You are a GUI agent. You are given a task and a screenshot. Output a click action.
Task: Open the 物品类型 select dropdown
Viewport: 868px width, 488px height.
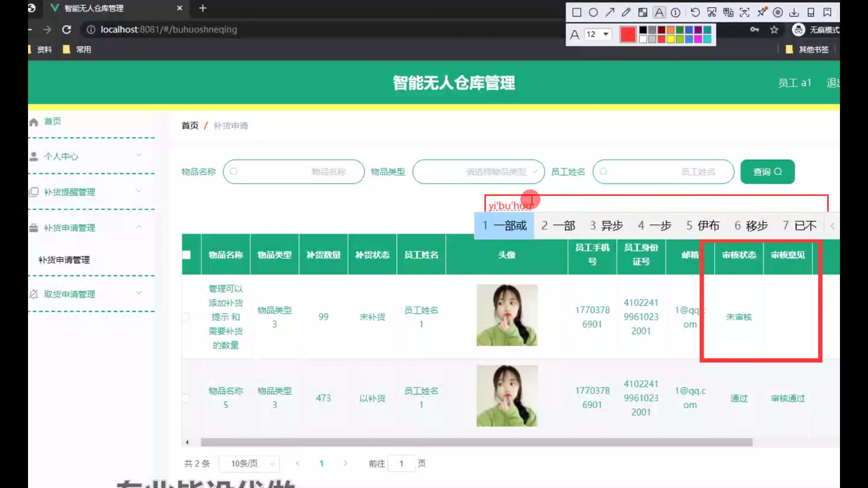(x=478, y=172)
